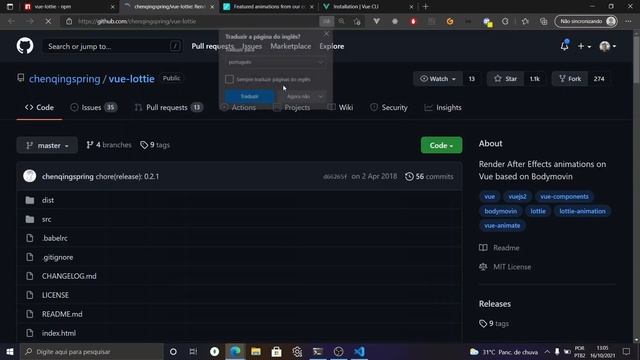Open the .babelrc file
This screenshot has height=360, width=640.
tap(55, 238)
